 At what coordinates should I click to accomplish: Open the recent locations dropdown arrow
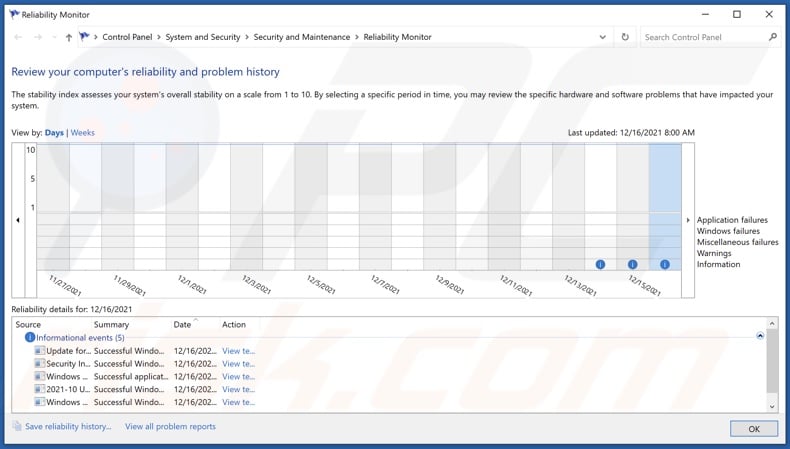coord(54,37)
